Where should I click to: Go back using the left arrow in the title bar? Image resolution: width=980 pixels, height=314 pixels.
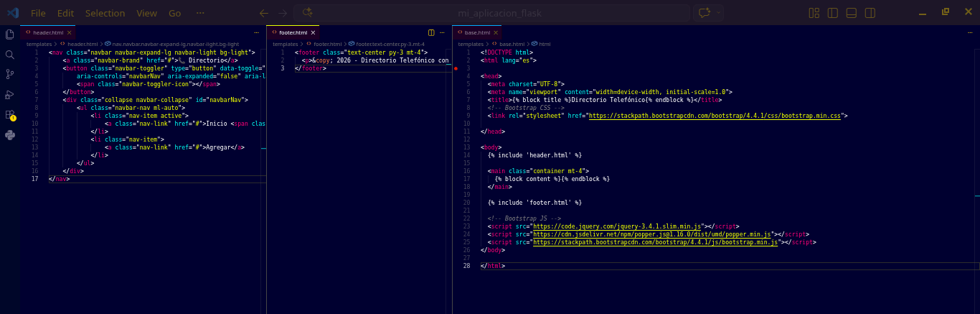click(264, 13)
